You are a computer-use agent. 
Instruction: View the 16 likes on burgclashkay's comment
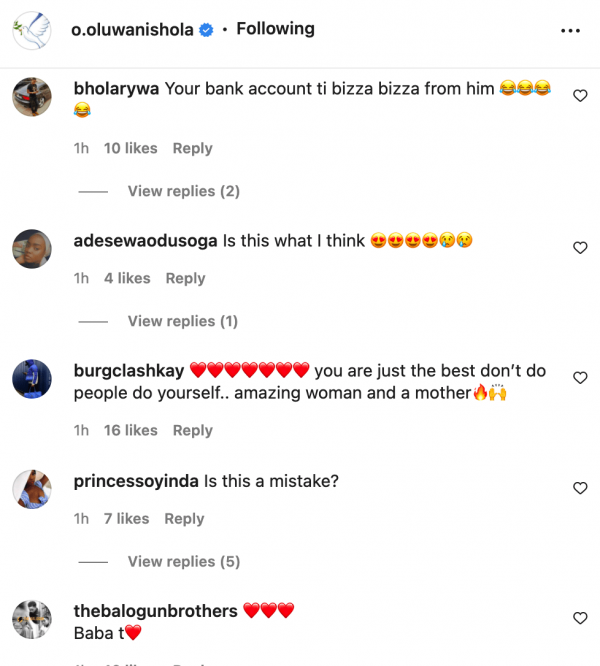pyautogui.click(x=131, y=430)
